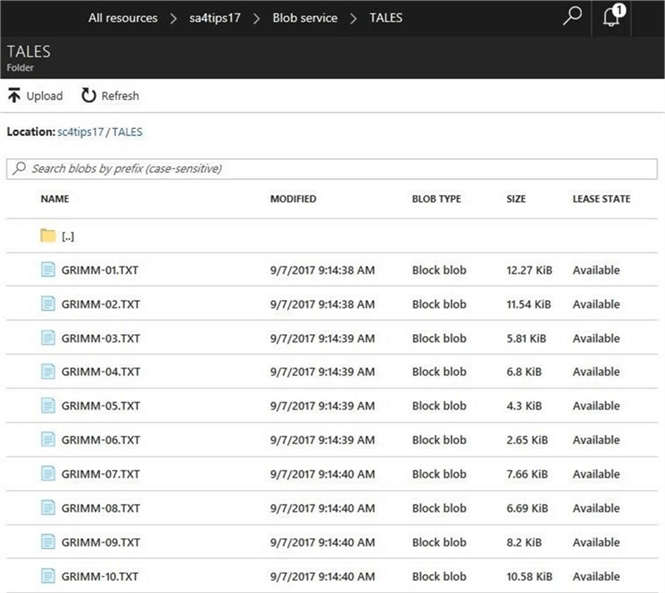Click file icon beside GRIMM-08.TXT

tap(48, 508)
